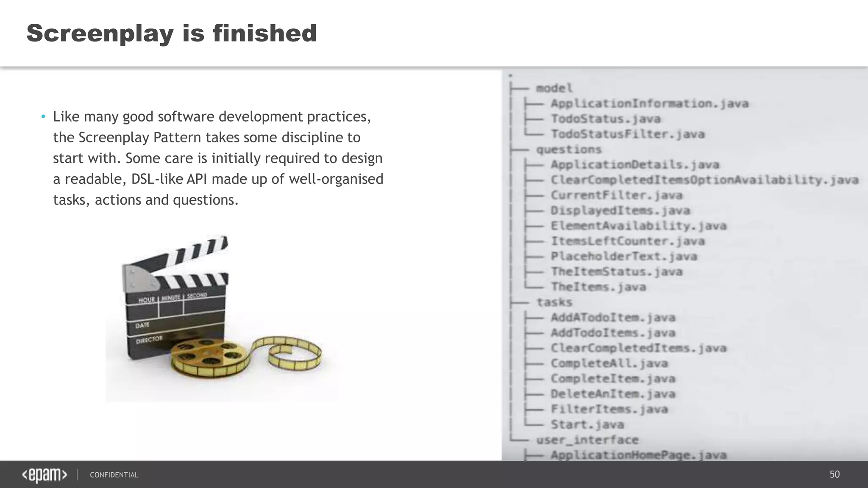Select ElementAvailability.java file entry

coord(638,226)
